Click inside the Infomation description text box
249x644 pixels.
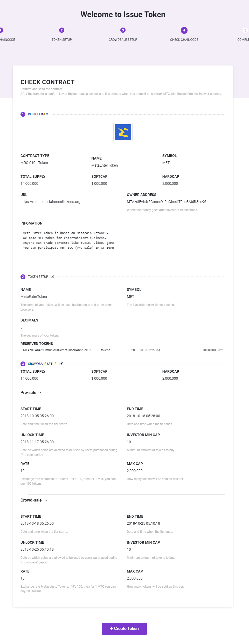pyautogui.click(x=69, y=240)
